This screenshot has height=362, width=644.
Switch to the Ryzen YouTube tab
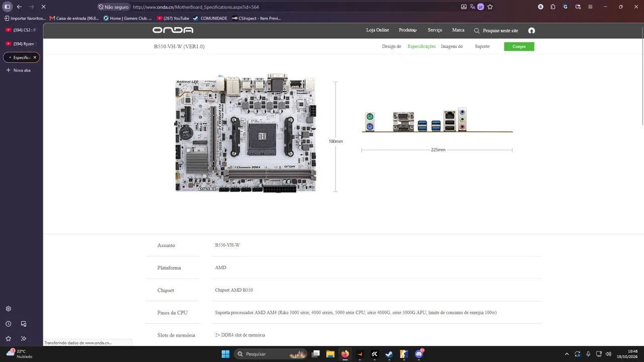(x=21, y=44)
